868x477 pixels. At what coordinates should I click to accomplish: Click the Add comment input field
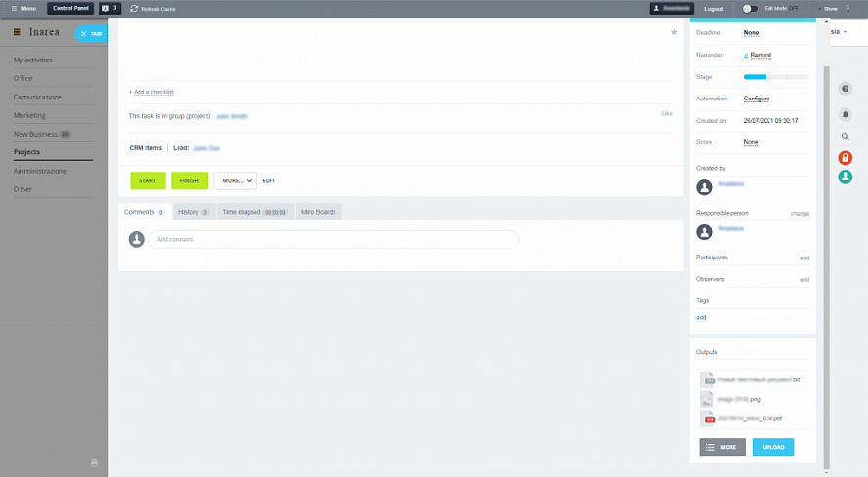point(333,239)
